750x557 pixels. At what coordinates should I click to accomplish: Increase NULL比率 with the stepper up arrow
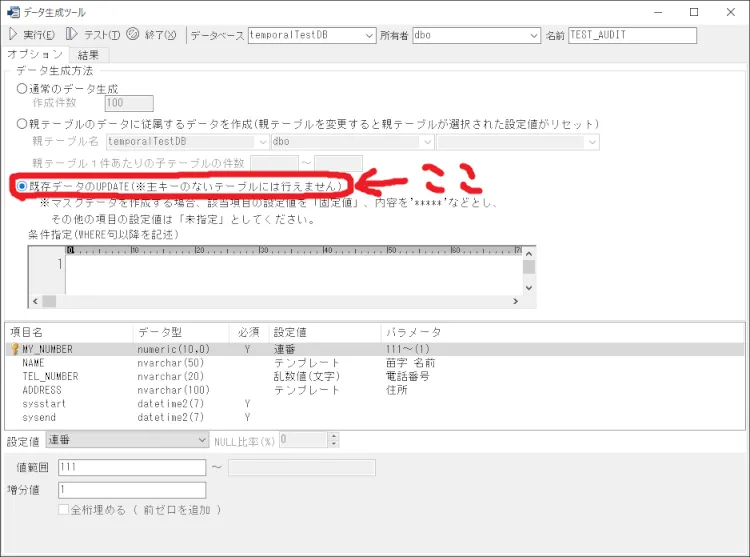(x=334, y=436)
